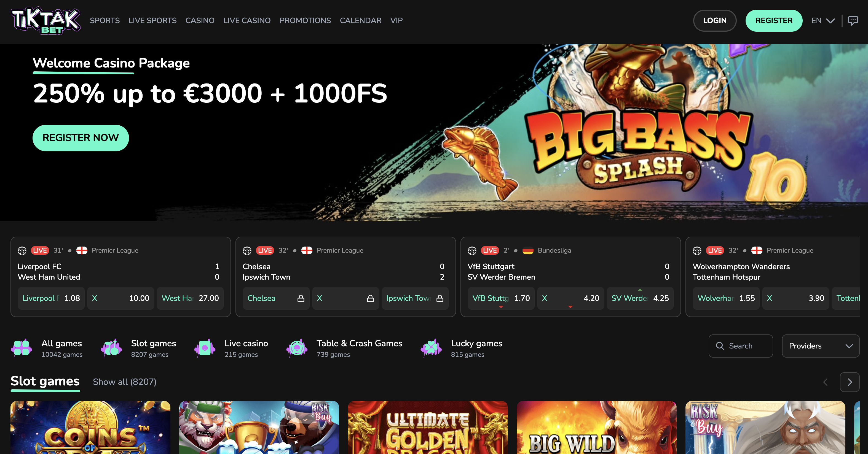Image resolution: width=868 pixels, height=454 pixels.
Task: Click the Table & Crash Games chip icon
Action: coord(297,348)
